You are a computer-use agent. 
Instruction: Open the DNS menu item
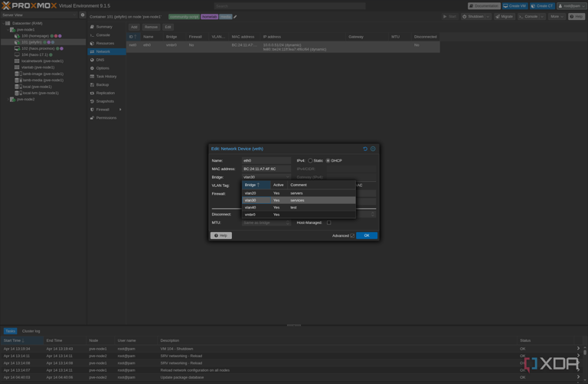tap(100, 60)
